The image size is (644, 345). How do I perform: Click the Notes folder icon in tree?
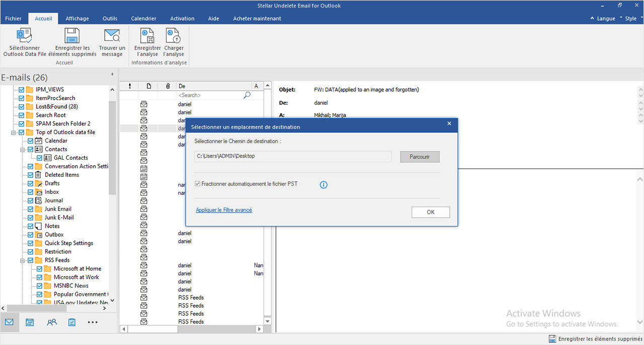pyautogui.click(x=39, y=226)
